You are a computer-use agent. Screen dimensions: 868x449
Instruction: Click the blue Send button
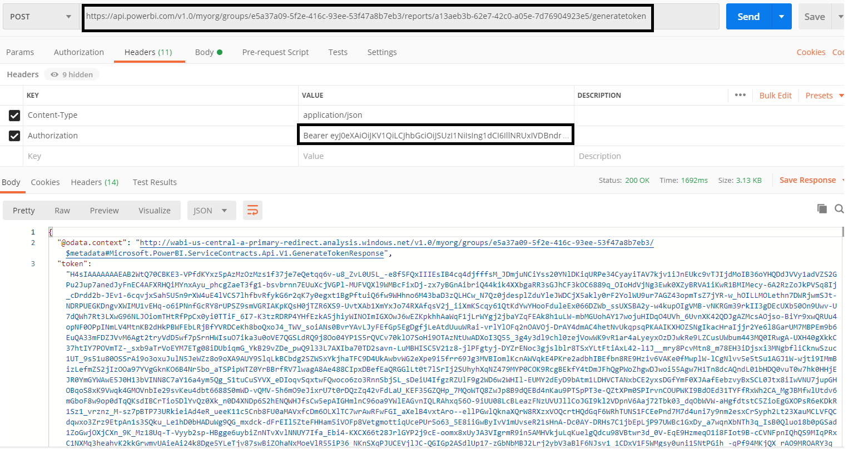click(748, 17)
